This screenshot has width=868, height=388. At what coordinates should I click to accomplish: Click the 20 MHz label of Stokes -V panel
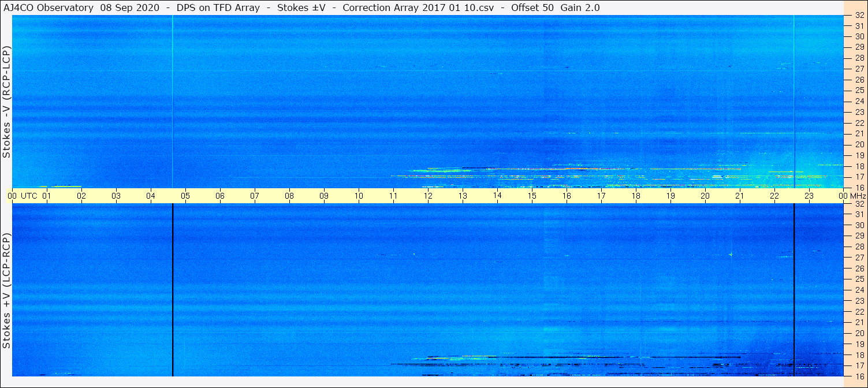pyautogui.click(x=859, y=144)
